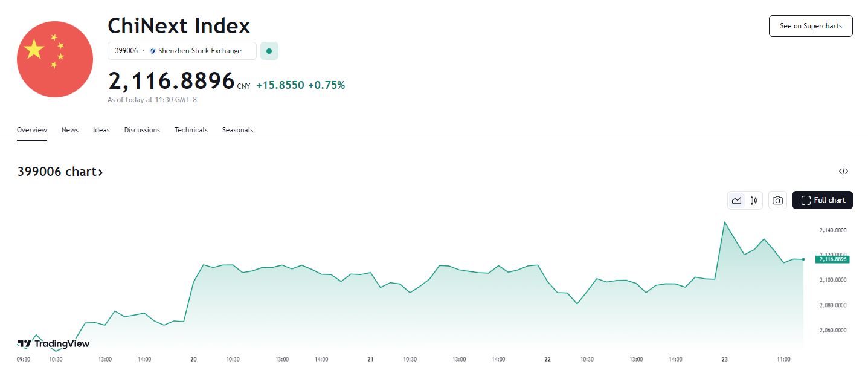Viewport: 868px width, 373px height.
Task: Switch to candlestick chart style
Action: coord(754,201)
